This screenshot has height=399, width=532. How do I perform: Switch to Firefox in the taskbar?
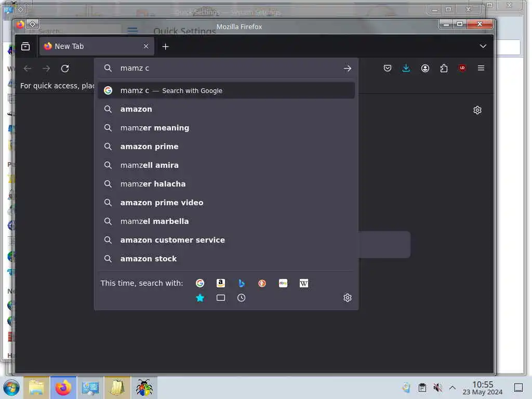click(63, 388)
